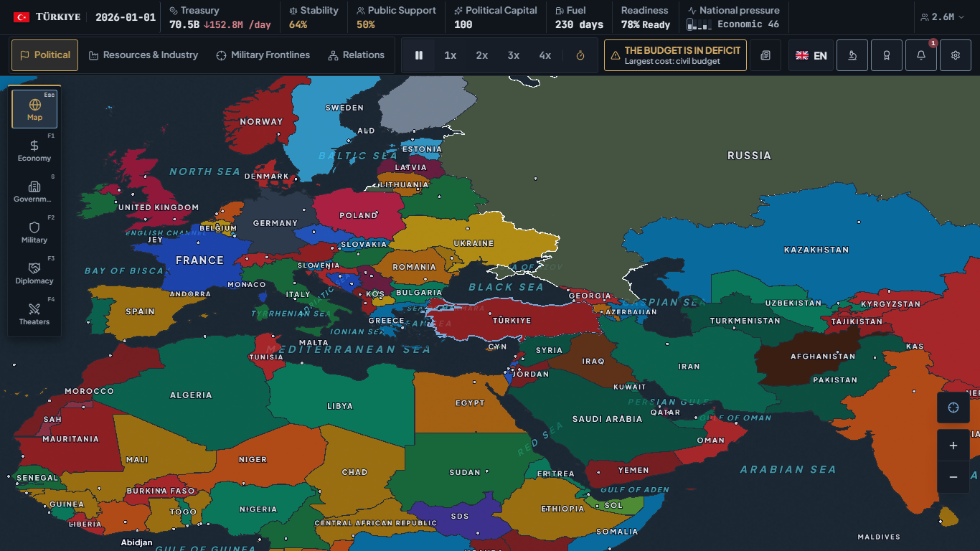980x551 pixels.
Task: Switch to the Political map mode
Action: pos(44,55)
